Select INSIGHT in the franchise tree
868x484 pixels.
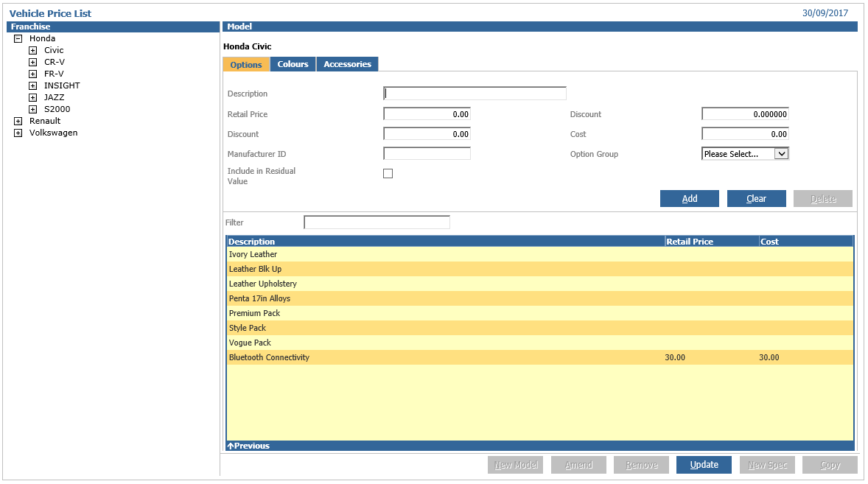(x=62, y=85)
